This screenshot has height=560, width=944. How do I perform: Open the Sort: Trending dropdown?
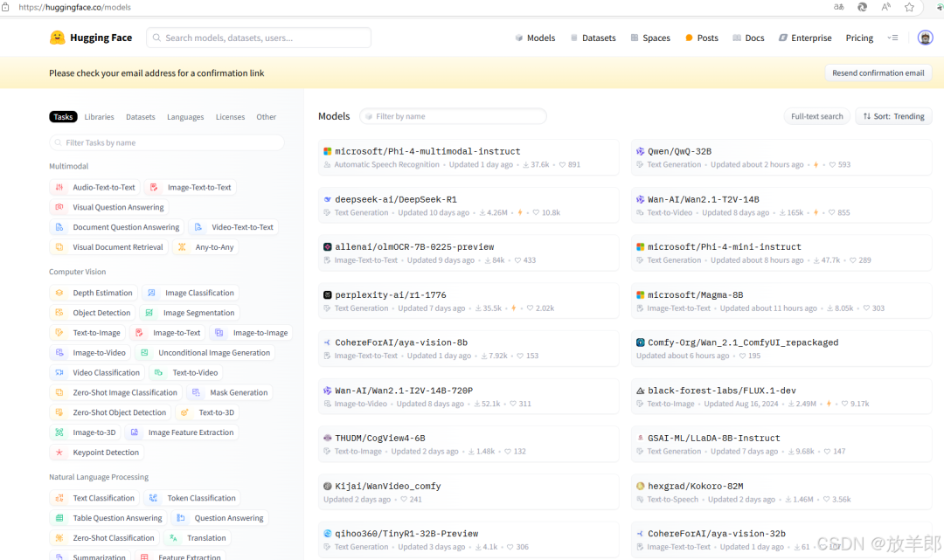pos(893,116)
